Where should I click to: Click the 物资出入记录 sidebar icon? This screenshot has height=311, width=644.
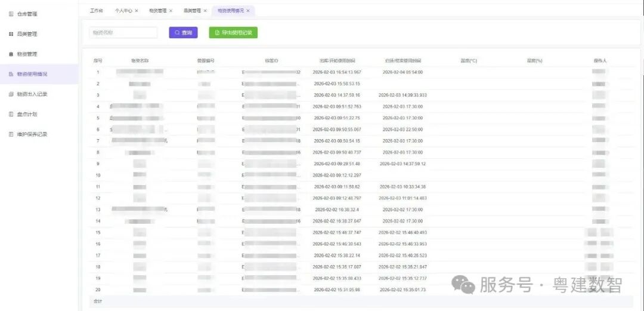(11, 94)
